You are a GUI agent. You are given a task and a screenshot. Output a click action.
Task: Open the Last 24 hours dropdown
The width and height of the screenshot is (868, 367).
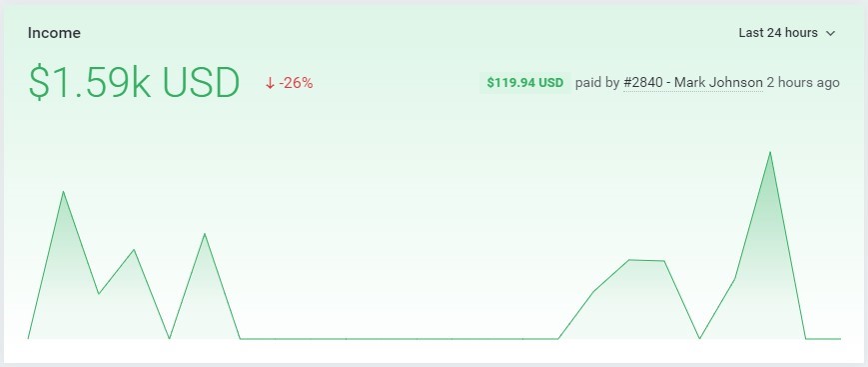tap(786, 33)
